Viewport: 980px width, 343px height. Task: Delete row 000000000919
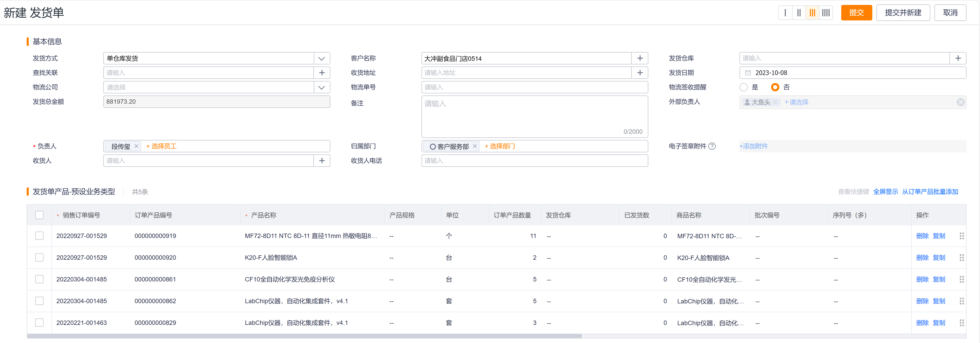(x=922, y=236)
